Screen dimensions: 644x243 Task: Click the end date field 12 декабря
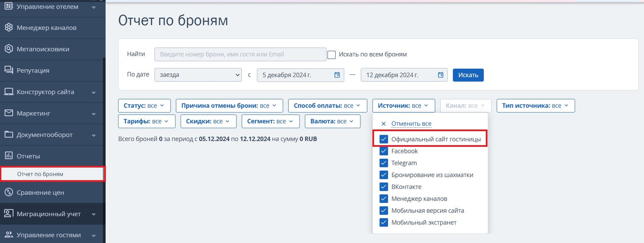(404, 75)
